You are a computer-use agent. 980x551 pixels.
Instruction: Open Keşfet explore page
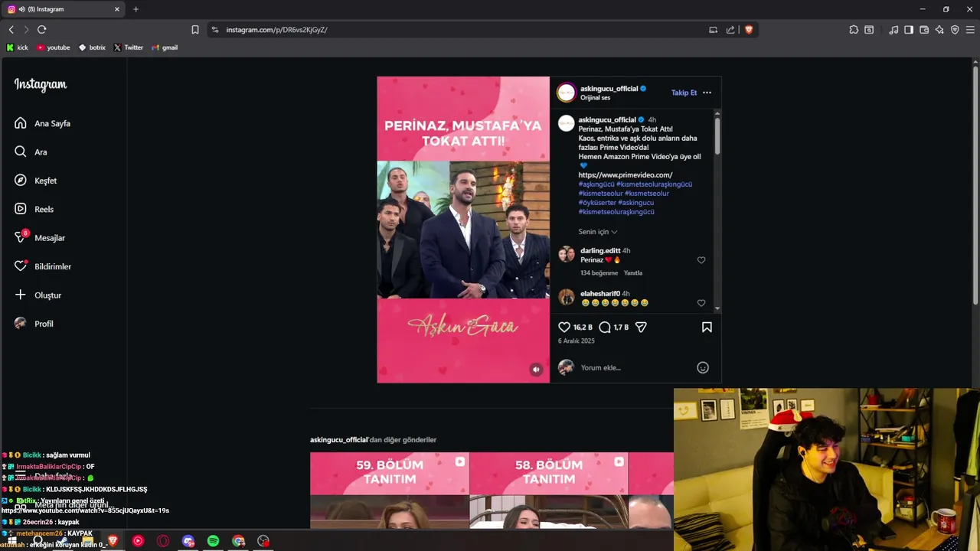(35, 181)
